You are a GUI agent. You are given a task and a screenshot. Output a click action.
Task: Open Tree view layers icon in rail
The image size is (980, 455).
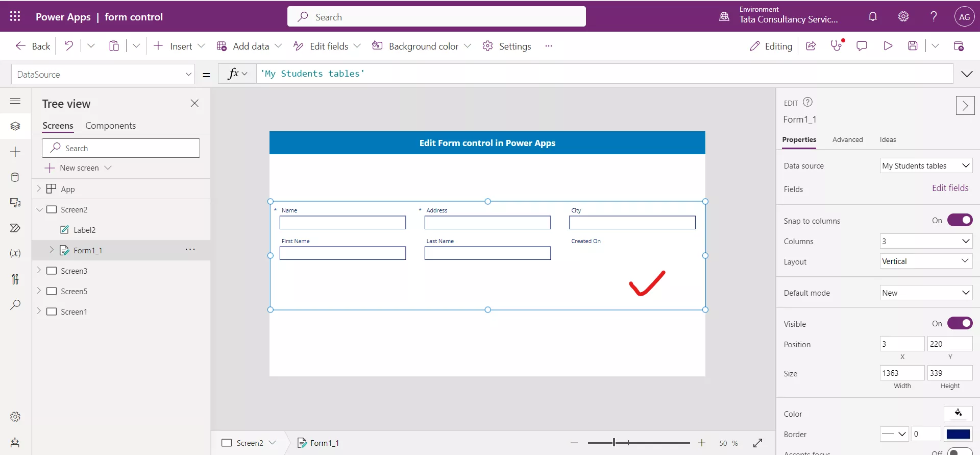tap(15, 126)
